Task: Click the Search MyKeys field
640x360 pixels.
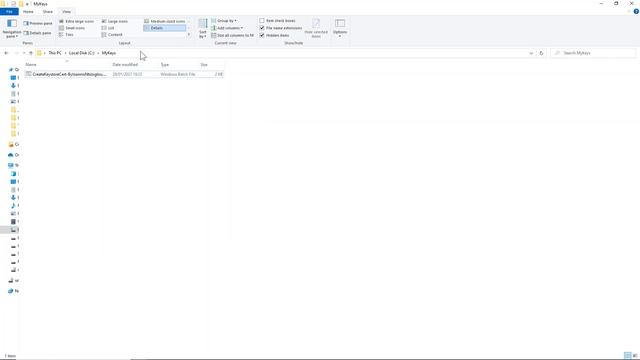Action: coord(593,53)
